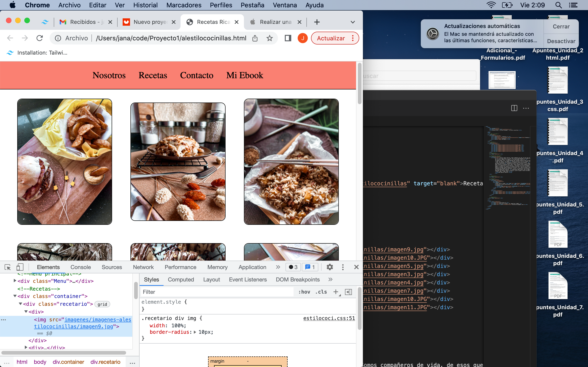The height and width of the screenshot is (367, 588).
Task: Click the share icon in address bar
Action: tap(255, 38)
